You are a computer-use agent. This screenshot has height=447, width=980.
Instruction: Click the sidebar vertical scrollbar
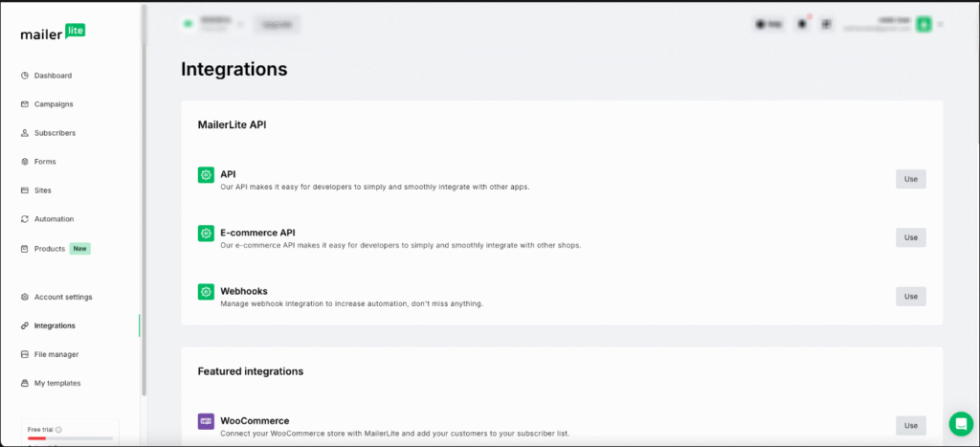coord(145,191)
